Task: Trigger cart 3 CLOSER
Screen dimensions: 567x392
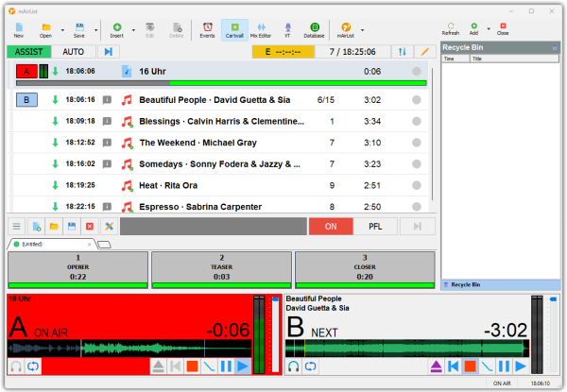Action: pyautogui.click(x=365, y=270)
